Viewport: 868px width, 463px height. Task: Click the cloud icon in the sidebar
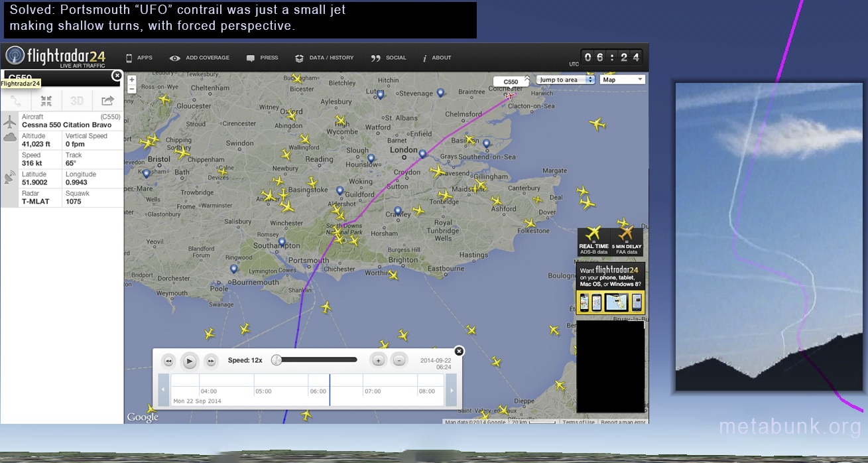(x=10, y=137)
